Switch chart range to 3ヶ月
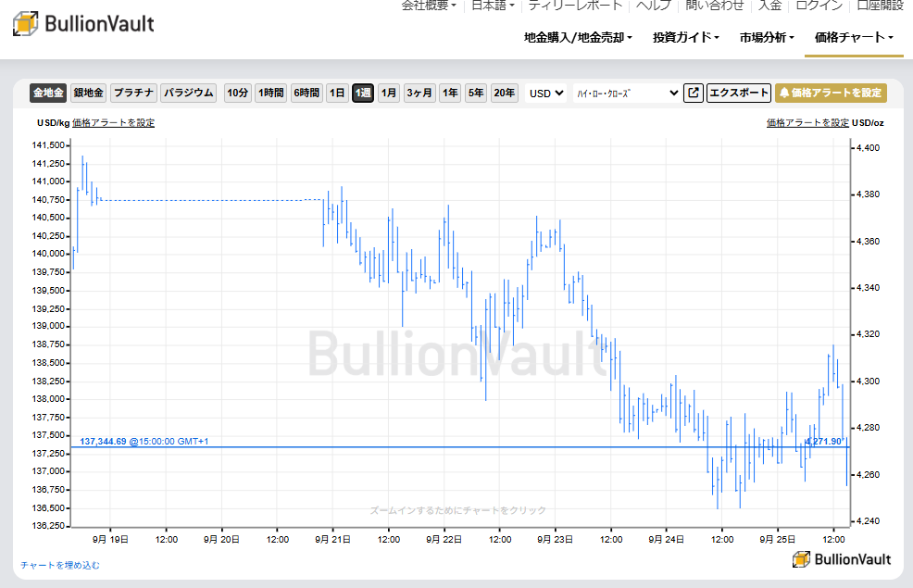913x588 pixels. point(419,93)
